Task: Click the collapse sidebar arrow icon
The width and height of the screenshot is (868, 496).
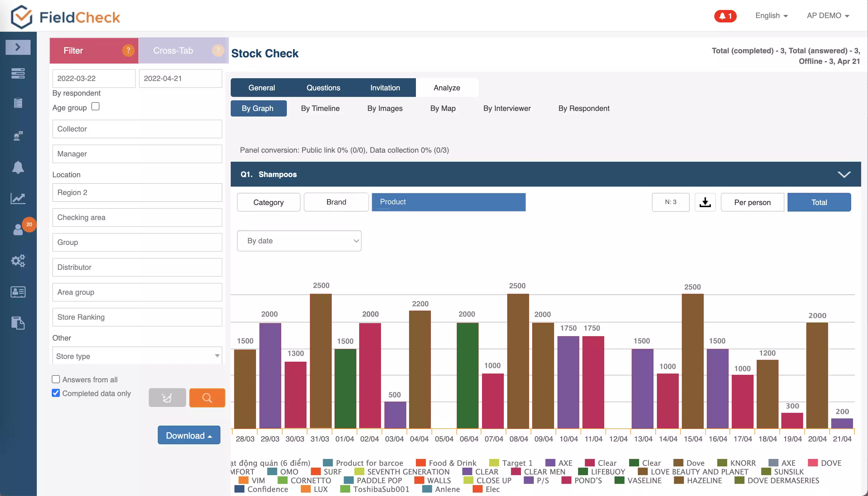Action: pyautogui.click(x=18, y=46)
